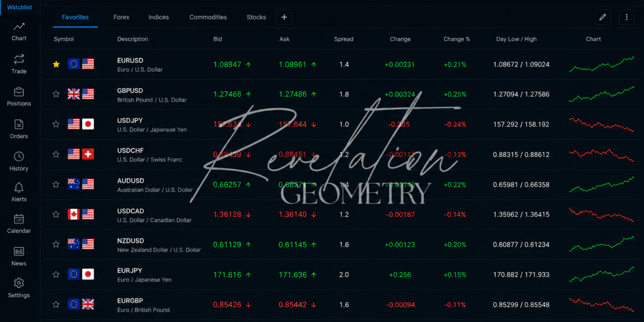Open the EURUSD mini chart

[602, 64]
